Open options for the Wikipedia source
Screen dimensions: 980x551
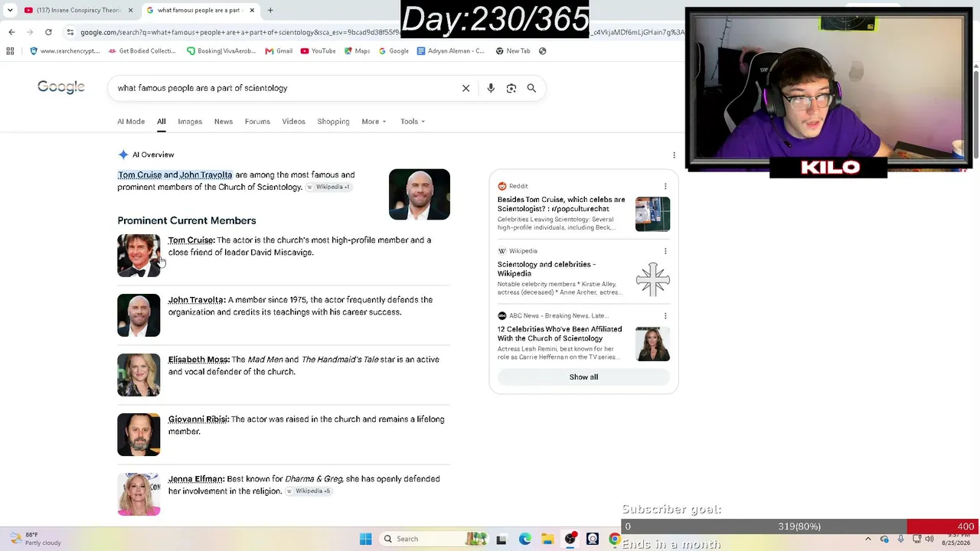(665, 251)
